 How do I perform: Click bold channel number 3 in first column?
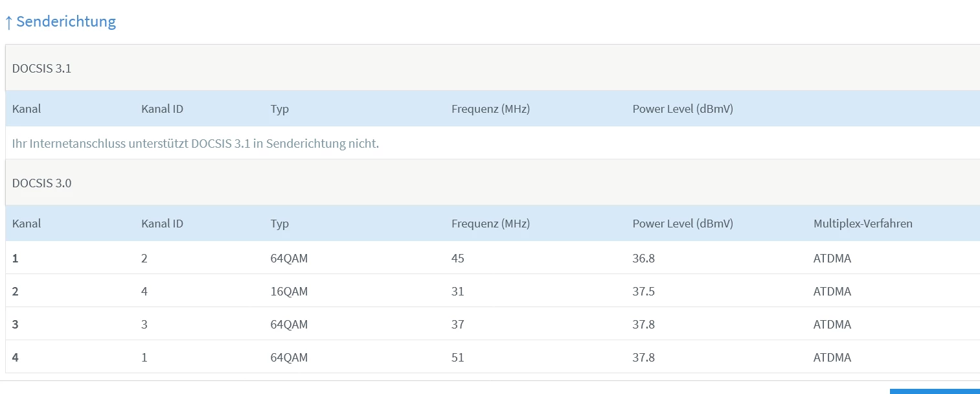[16, 325]
